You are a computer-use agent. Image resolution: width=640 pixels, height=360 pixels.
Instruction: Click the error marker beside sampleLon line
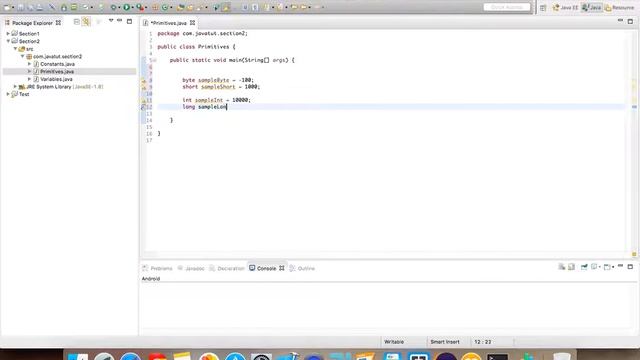click(144, 107)
